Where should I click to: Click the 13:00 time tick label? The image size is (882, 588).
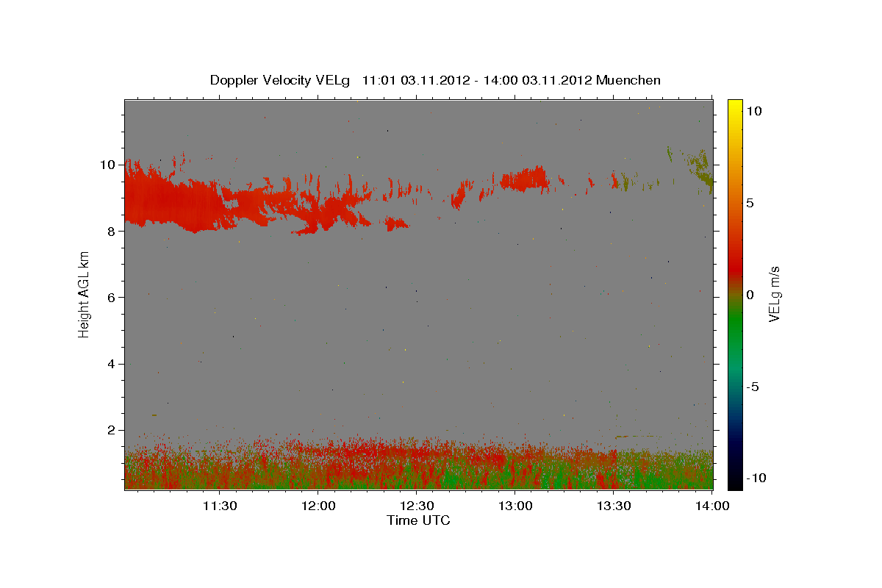point(514,506)
